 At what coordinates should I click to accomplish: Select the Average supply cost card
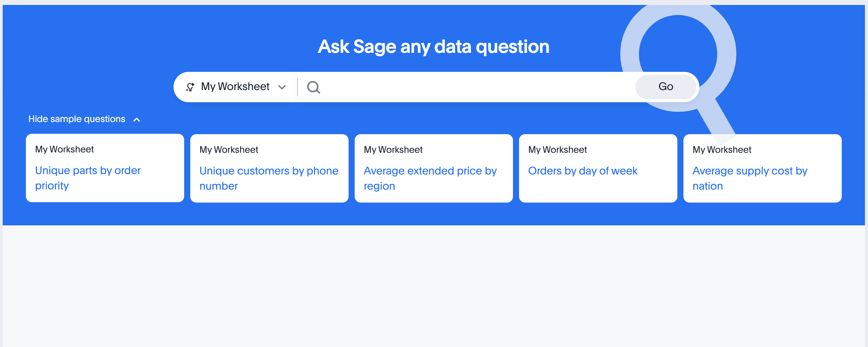(x=762, y=168)
